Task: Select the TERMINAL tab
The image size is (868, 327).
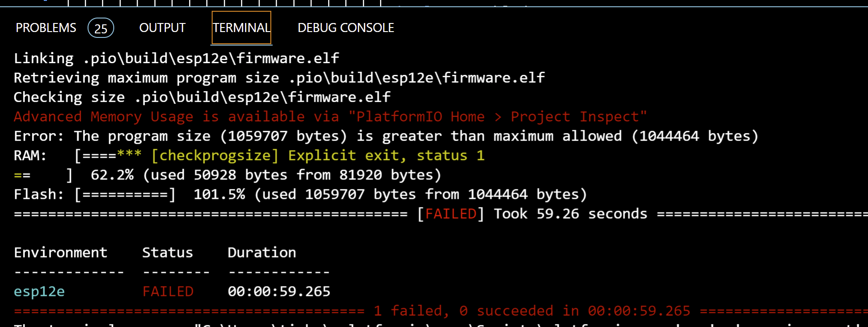Action: tap(241, 28)
